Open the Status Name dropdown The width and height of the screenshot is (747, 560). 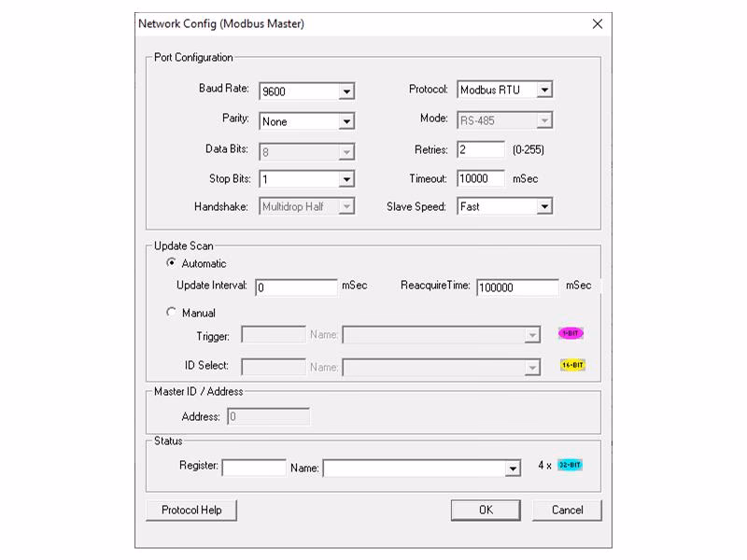[x=513, y=469]
